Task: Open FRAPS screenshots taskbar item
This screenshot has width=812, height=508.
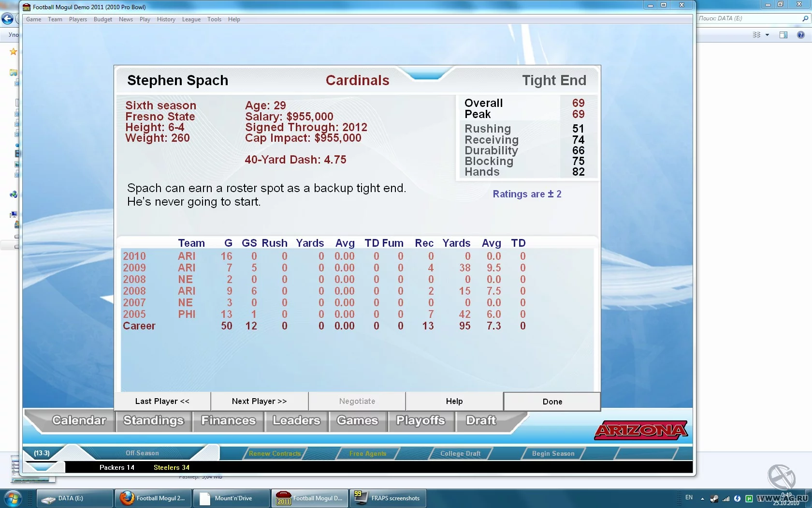Action: (388, 498)
